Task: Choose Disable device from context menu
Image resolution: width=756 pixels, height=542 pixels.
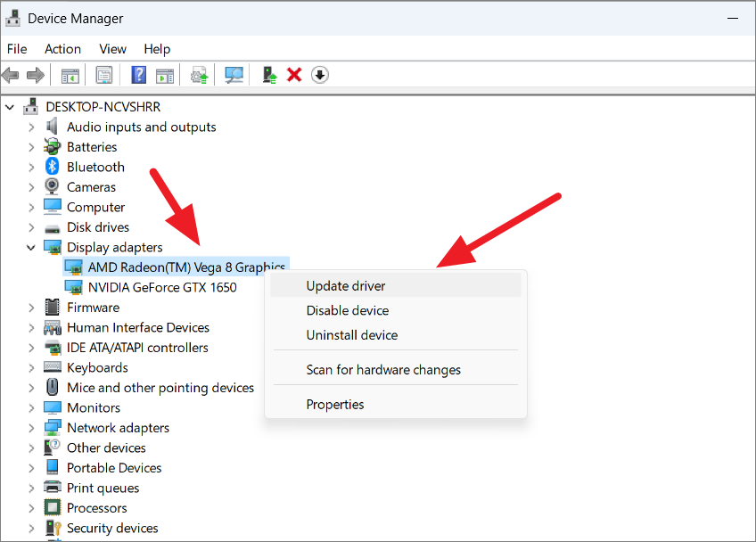Action: [x=395, y=310]
